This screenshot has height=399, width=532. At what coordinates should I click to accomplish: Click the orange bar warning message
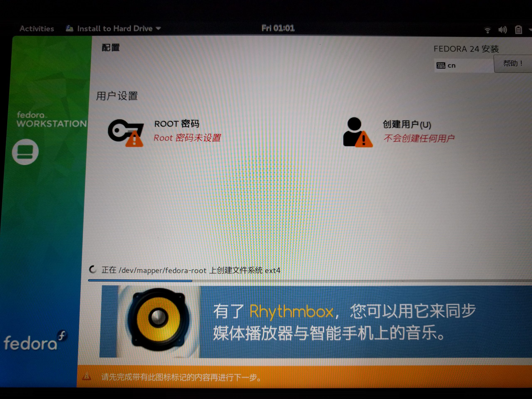pos(181,377)
